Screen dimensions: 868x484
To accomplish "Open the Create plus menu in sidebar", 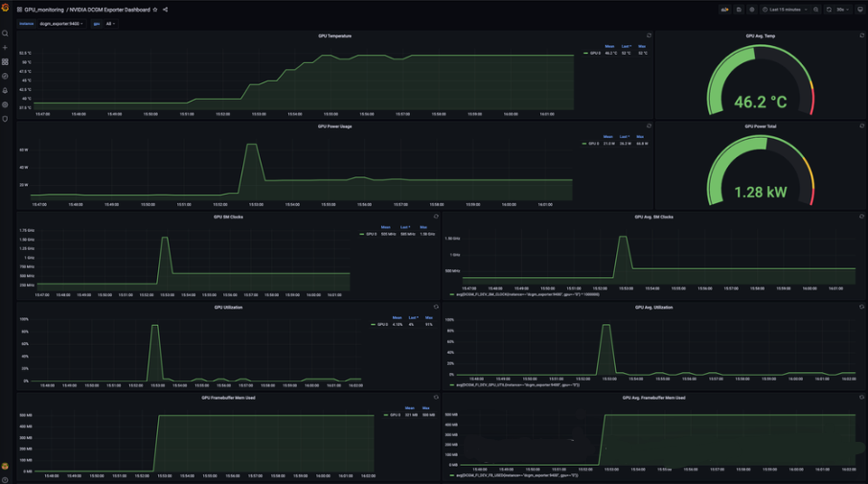I will [x=5, y=48].
